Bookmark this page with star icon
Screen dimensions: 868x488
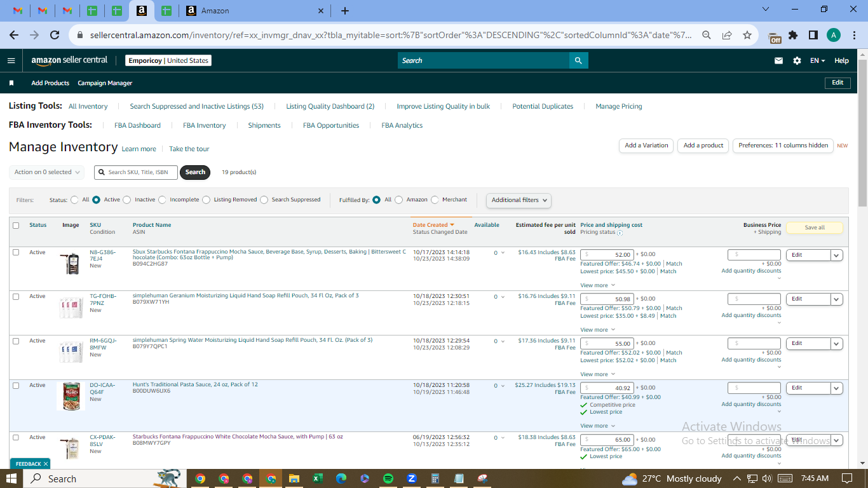coord(747,36)
